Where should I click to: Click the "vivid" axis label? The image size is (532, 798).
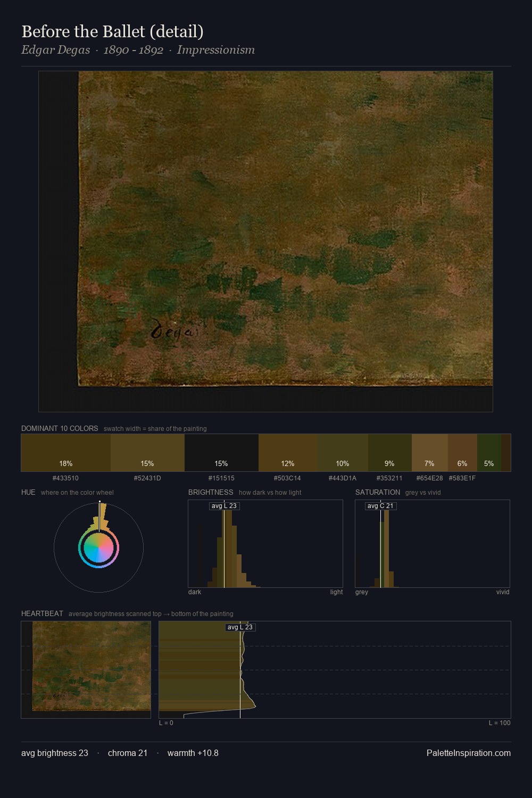pos(503,592)
